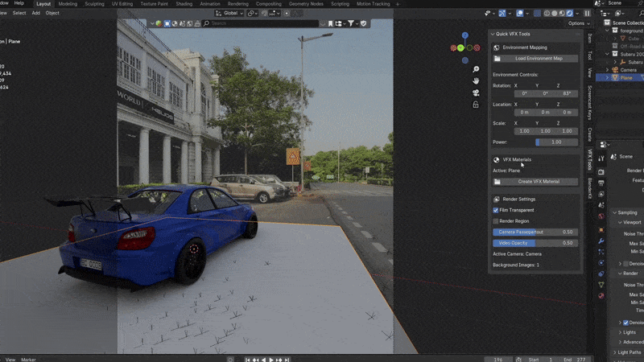This screenshot has height=362, width=644.
Task: Open the Object menu in viewport header
Action: point(52,13)
